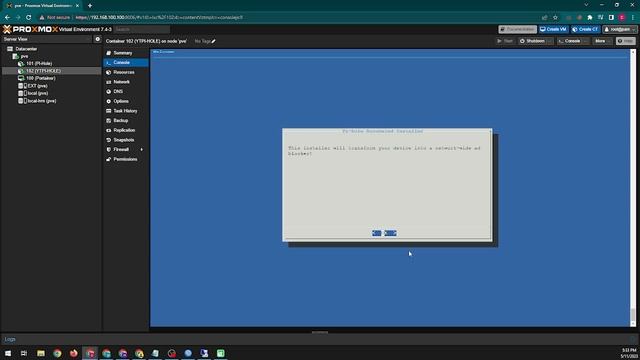Open the Console dropdown arrow
The width and height of the screenshot is (640, 360).
586,41
